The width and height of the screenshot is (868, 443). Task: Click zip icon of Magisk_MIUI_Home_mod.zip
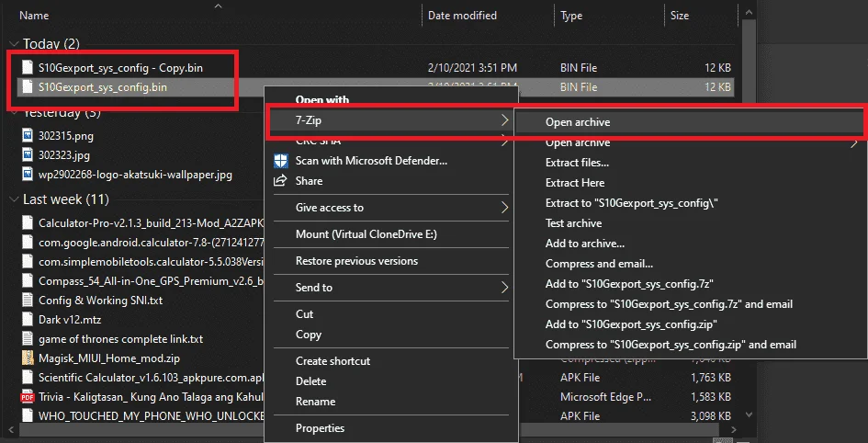28,358
